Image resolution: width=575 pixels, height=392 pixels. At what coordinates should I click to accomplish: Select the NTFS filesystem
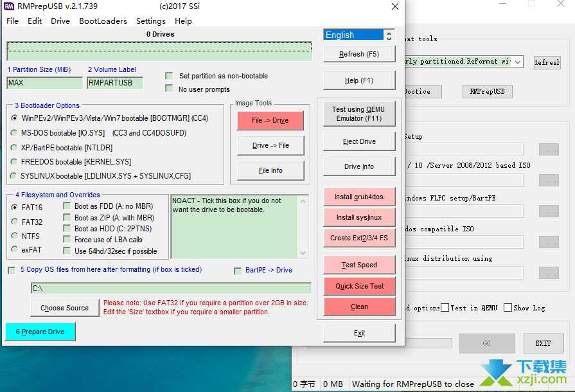14,235
